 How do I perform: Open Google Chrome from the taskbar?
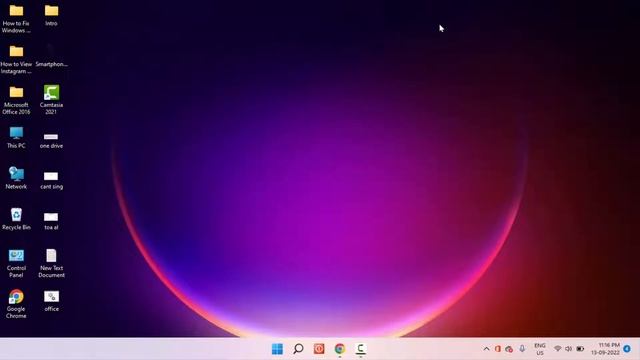click(340, 349)
